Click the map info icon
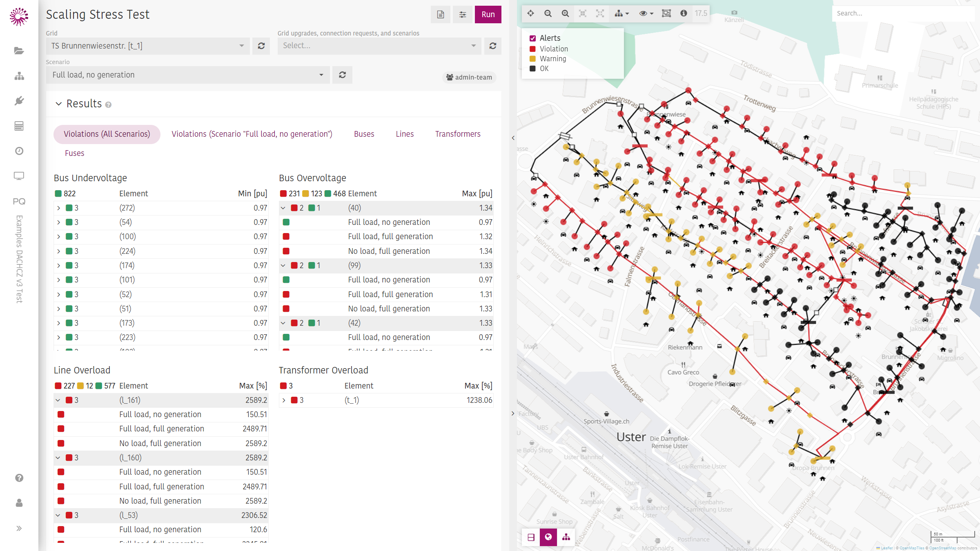 point(684,13)
